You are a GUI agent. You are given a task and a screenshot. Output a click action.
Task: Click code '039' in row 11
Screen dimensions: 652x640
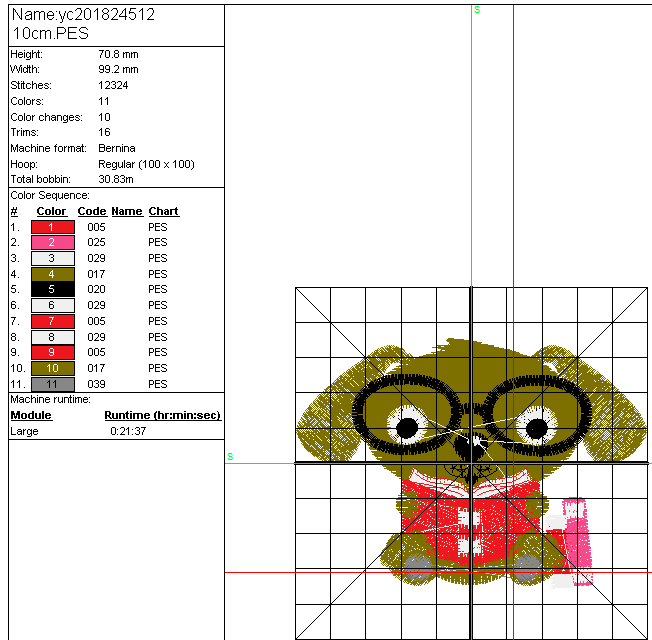96,384
